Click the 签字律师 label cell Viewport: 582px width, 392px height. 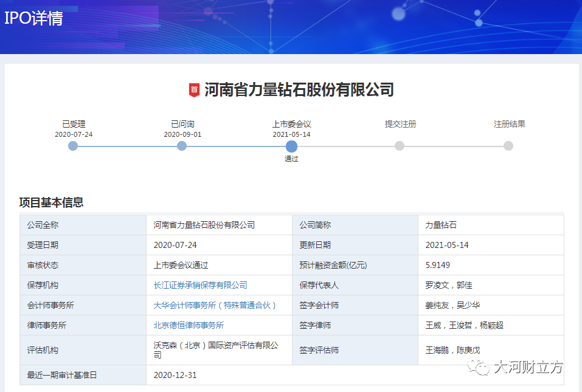point(355,325)
